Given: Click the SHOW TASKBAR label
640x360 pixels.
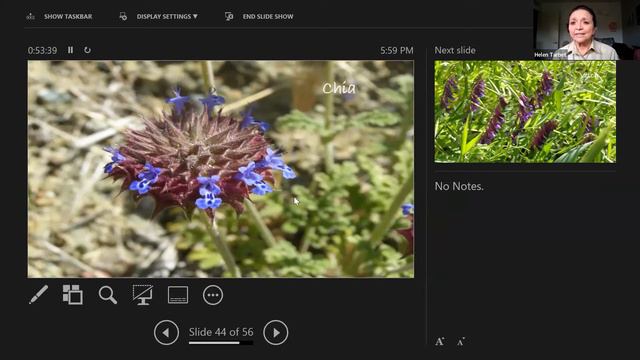Looking at the screenshot, I should (x=68, y=16).
